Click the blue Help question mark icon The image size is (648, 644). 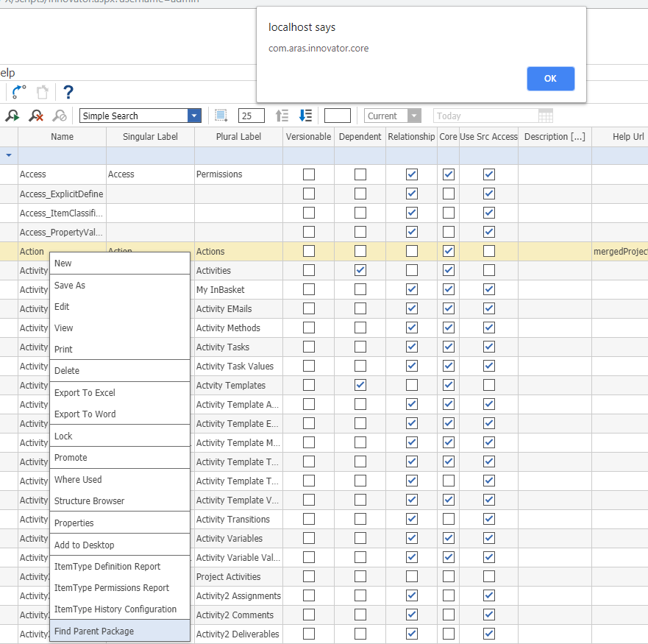click(68, 92)
